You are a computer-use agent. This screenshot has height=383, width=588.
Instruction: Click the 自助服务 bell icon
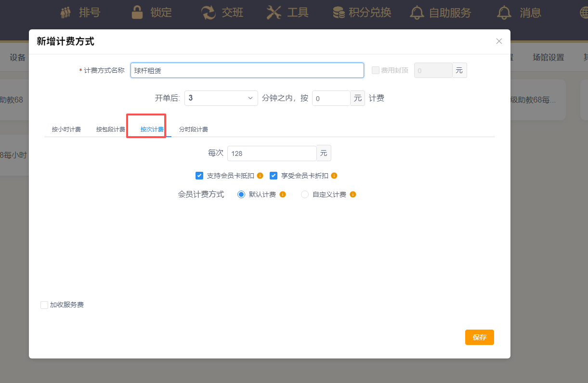pyautogui.click(x=417, y=13)
